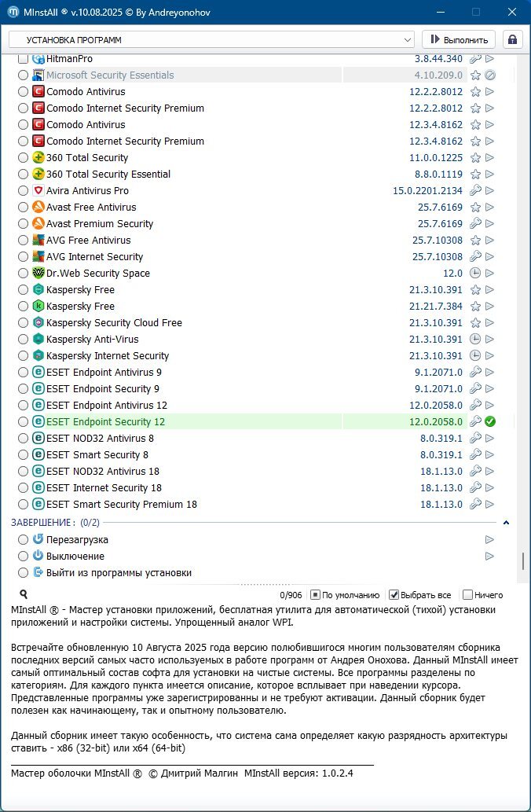The width and height of the screenshot is (531, 812).
Task: Click the clock icon for Kaspersky Anti-Virus
Action: (475, 340)
